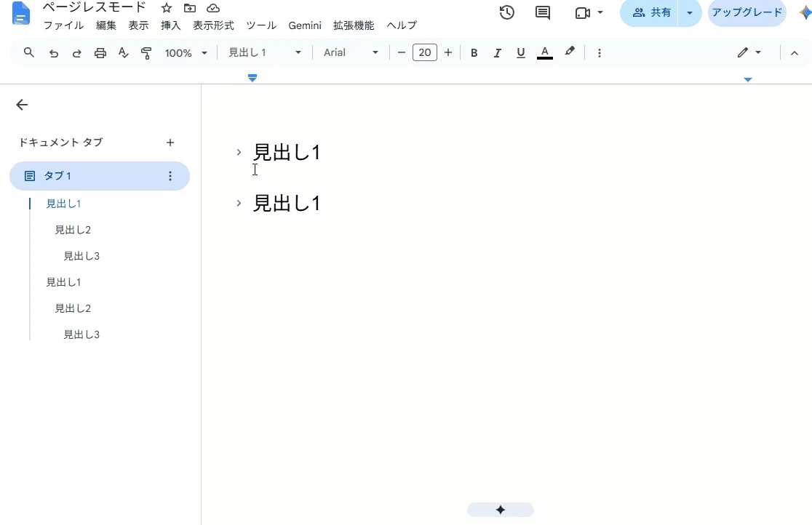
Task: Click the second 見出し1 heading text in document
Action: click(287, 203)
